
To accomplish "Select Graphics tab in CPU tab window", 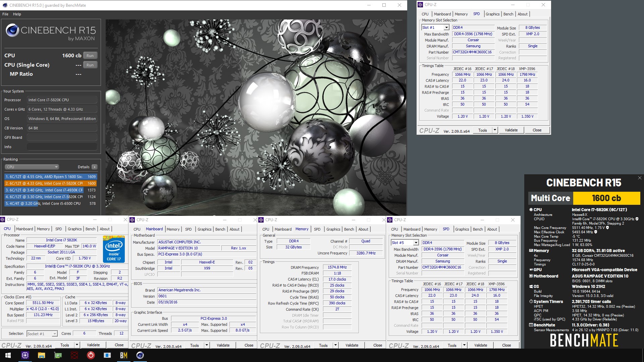I will [74, 229].
